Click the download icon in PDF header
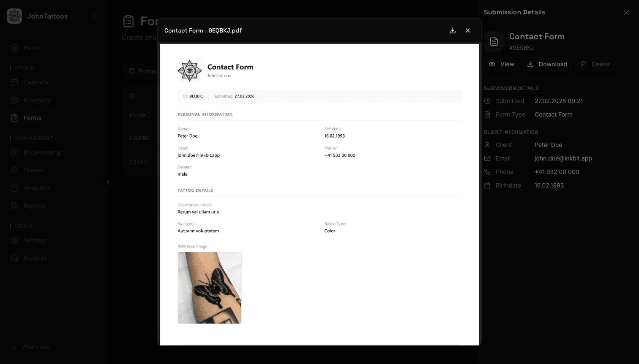 pos(453,30)
